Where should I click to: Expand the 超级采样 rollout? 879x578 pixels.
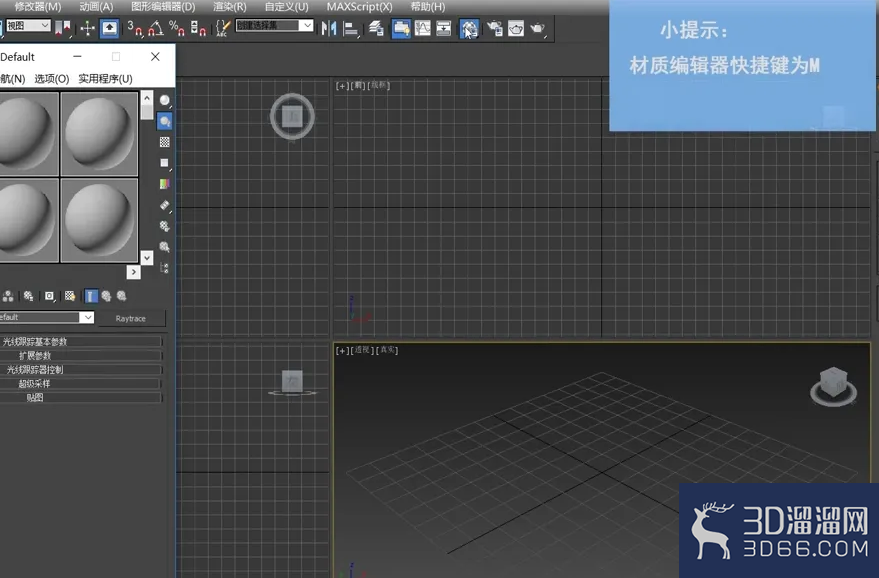pos(81,383)
